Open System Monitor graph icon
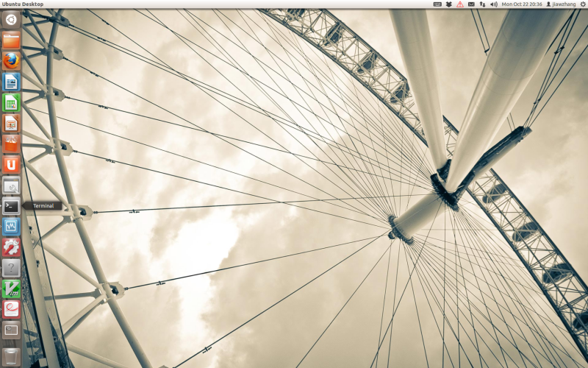Viewport: 588px width, 368px height. pyautogui.click(x=11, y=227)
